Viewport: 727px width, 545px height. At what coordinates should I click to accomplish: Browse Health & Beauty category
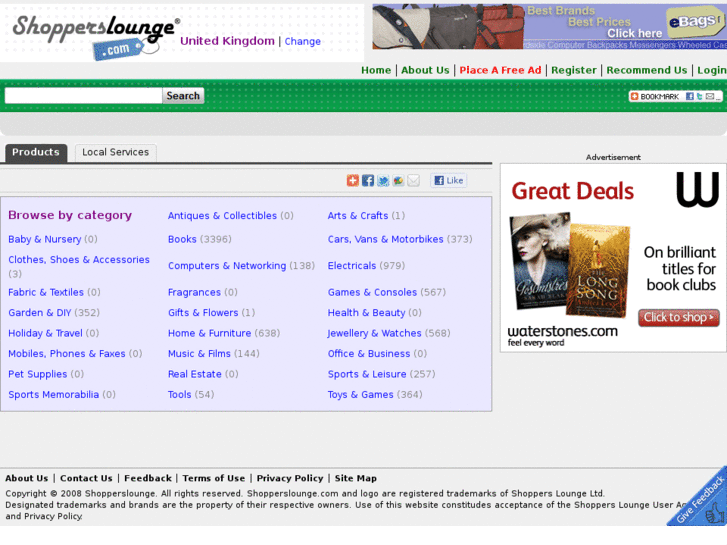click(x=366, y=313)
